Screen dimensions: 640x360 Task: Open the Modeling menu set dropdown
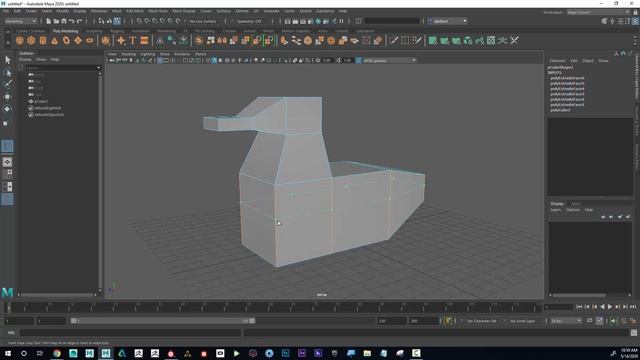pos(20,21)
